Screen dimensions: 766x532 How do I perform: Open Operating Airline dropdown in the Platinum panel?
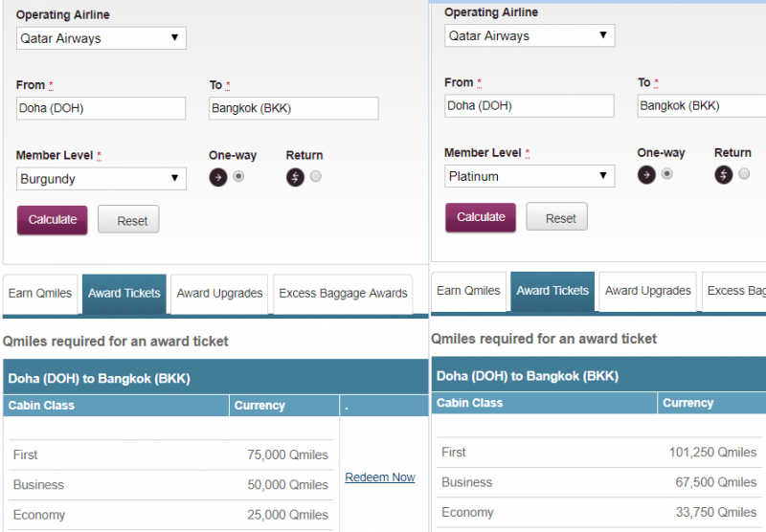tap(529, 35)
